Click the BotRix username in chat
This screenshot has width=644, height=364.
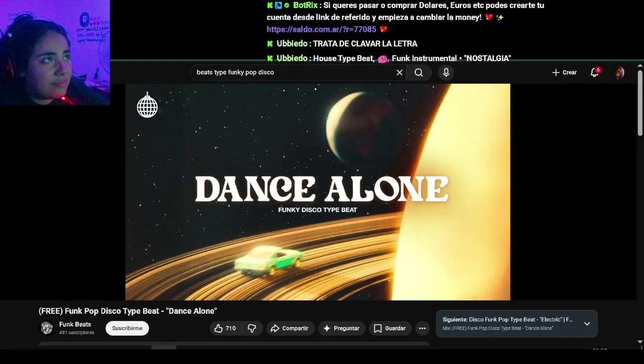pyautogui.click(x=305, y=5)
